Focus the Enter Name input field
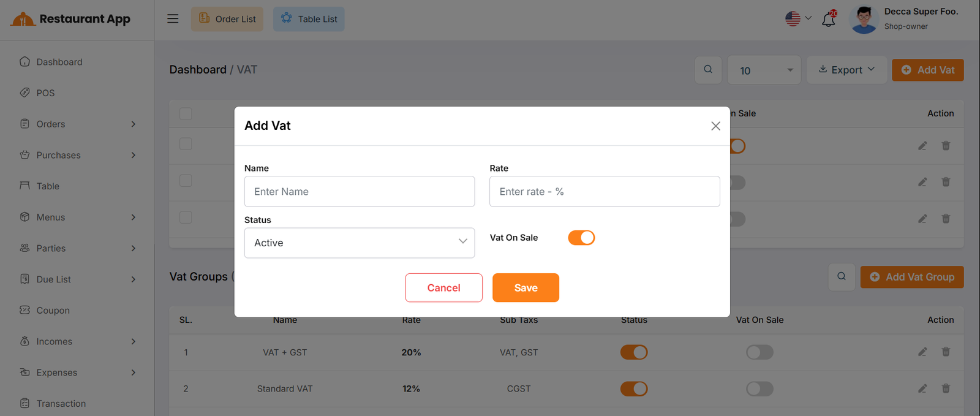The height and width of the screenshot is (416, 980). [x=360, y=192]
